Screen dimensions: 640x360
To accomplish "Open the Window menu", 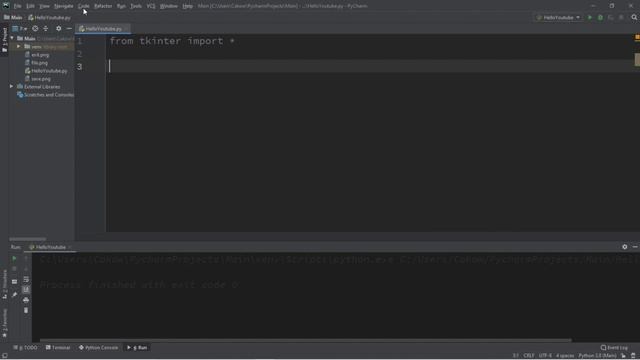I will (x=169, y=6).
